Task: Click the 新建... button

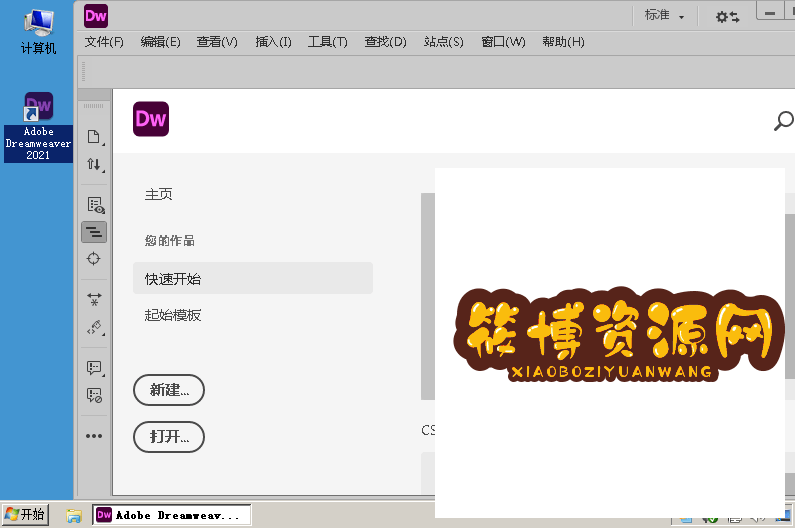Action: click(169, 390)
